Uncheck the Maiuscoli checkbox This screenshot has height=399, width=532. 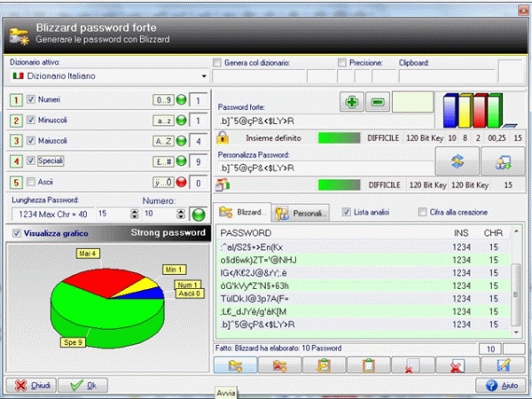(x=31, y=140)
